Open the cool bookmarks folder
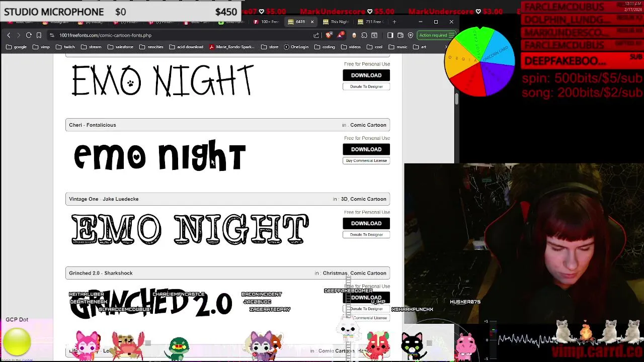 (x=374, y=47)
